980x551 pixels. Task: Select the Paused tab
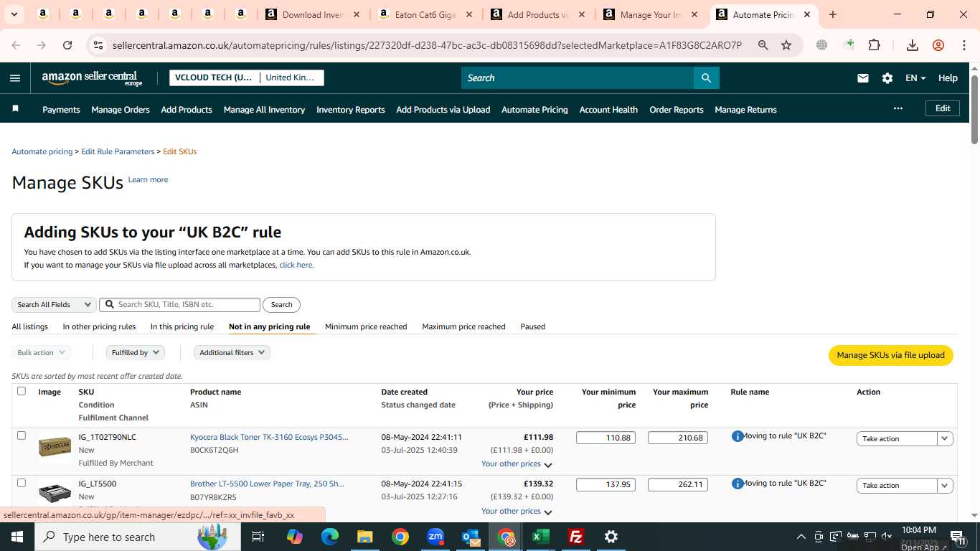[x=533, y=326]
